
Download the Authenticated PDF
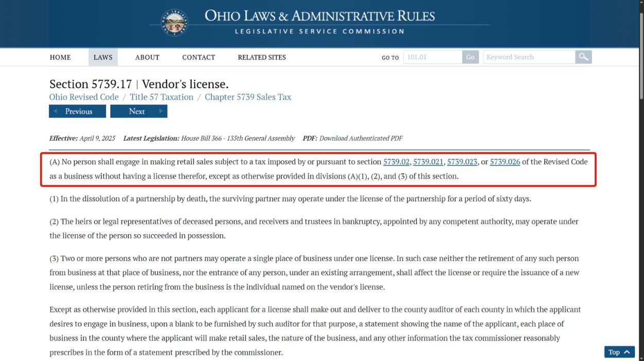(361, 138)
